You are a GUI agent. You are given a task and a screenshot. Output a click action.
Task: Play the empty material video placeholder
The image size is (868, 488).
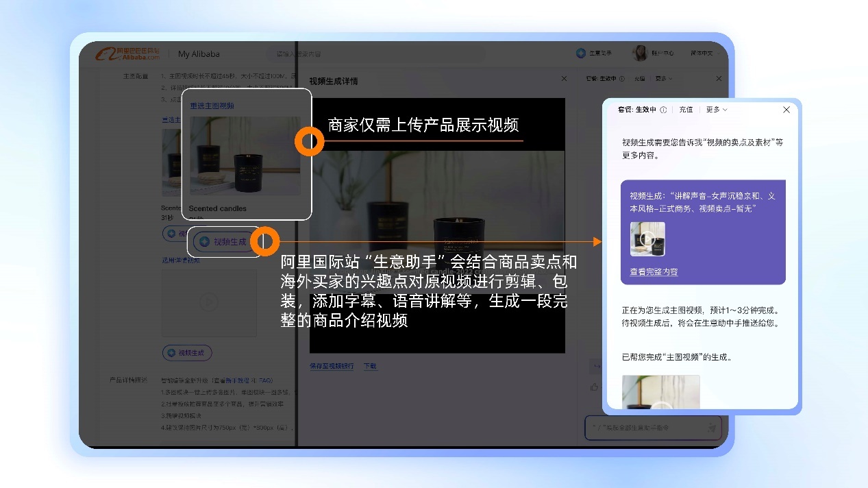[x=209, y=302]
